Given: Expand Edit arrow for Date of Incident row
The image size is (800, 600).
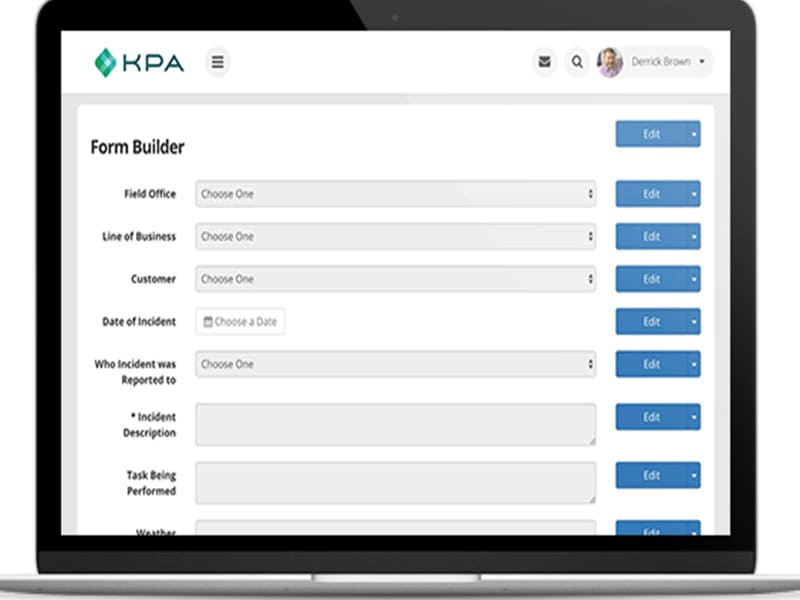Looking at the screenshot, I should (x=694, y=321).
